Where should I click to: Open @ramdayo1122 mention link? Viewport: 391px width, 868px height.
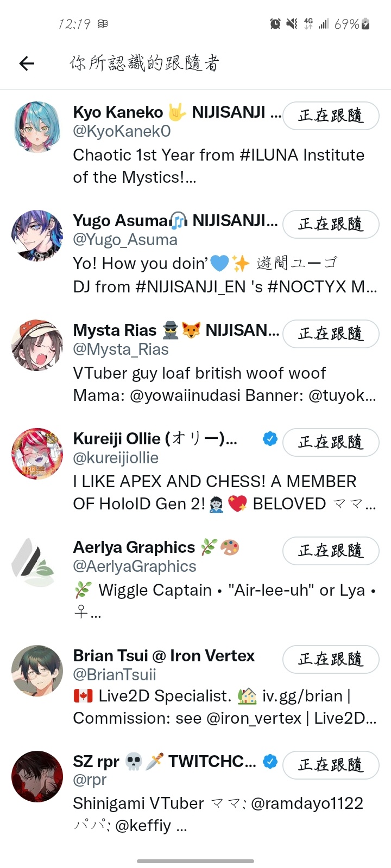307,803
